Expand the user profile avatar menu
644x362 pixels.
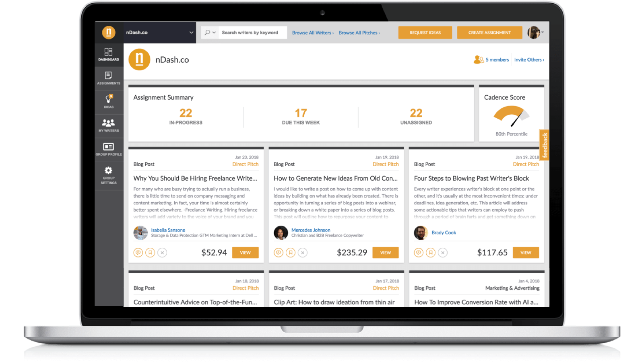pos(535,33)
